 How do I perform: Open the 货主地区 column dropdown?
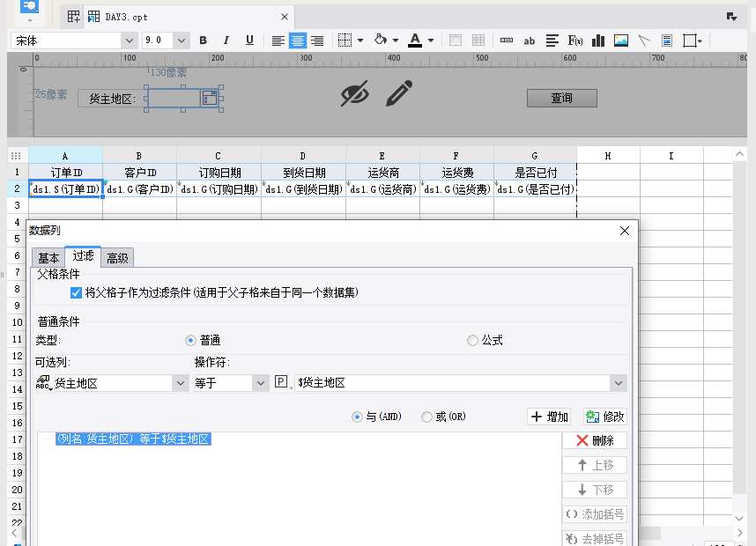(180, 383)
